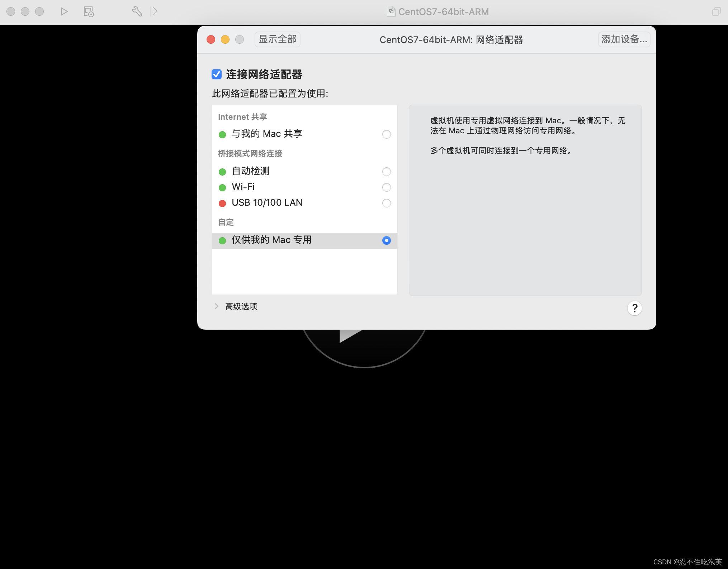This screenshot has height=569, width=728.
Task: Open settings via the wrench icon
Action: click(x=137, y=11)
